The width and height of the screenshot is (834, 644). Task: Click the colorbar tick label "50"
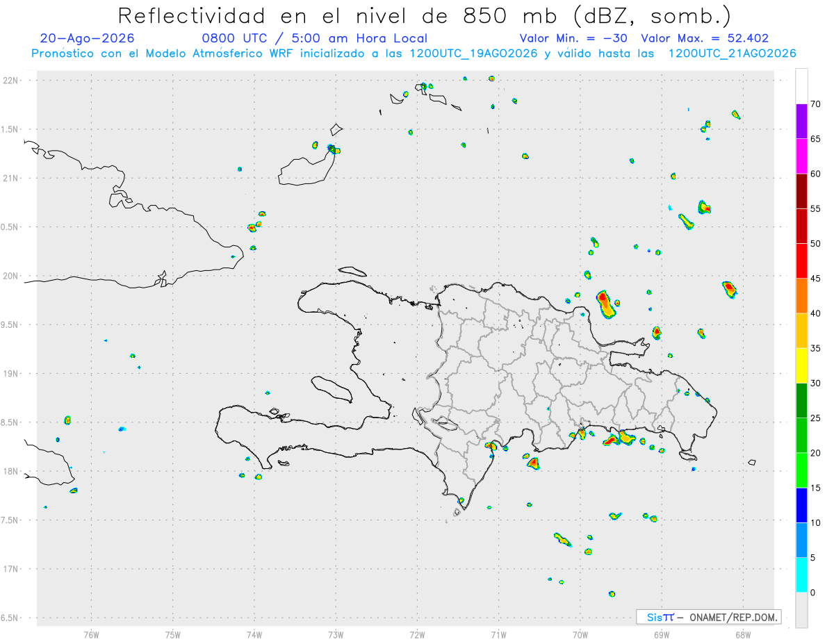click(815, 244)
